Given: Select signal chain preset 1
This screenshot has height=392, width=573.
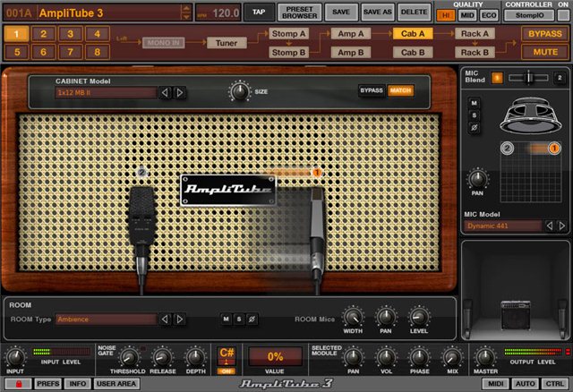Looking at the screenshot, I should [x=16, y=34].
